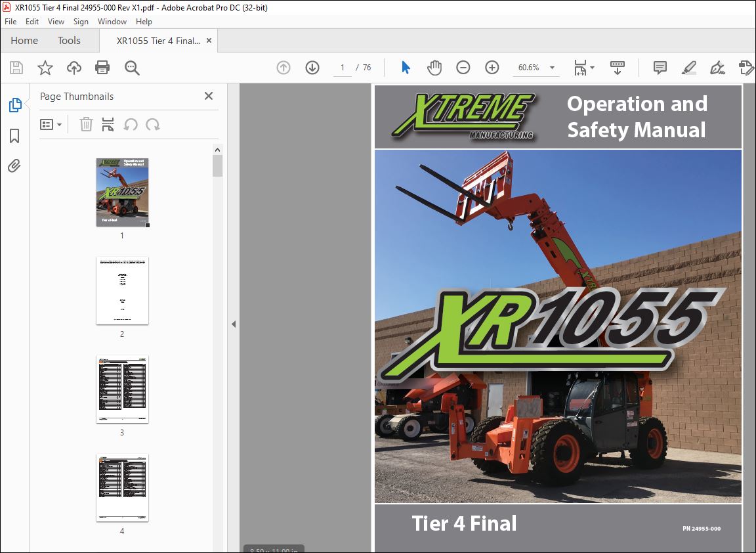This screenshot has width=756, height=553.
Task: Open the View menu
Action: tap(56, 21)
